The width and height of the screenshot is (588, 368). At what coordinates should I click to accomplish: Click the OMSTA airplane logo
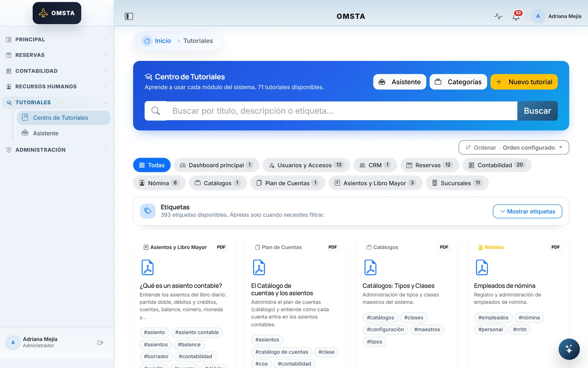(x=57, y=13)
